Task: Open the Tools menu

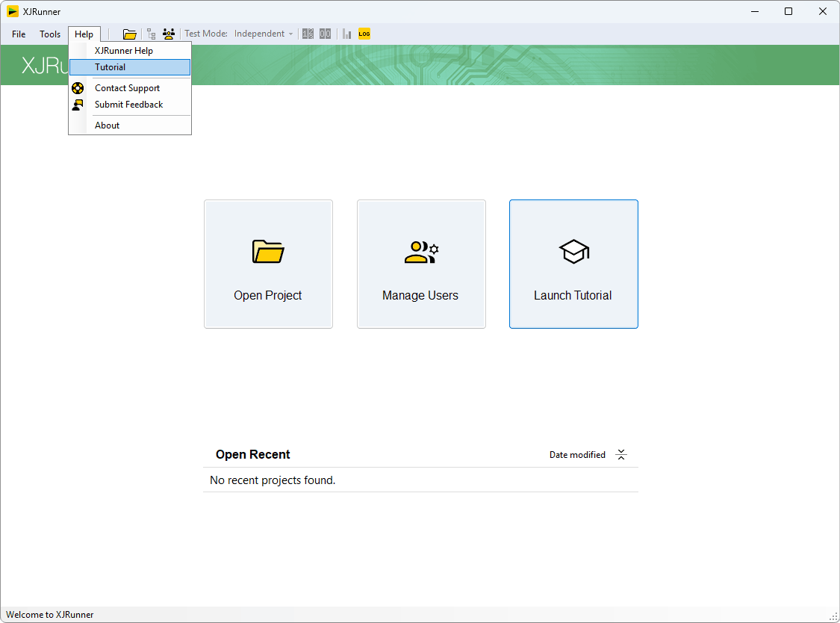Action: [x=50, y=34]
